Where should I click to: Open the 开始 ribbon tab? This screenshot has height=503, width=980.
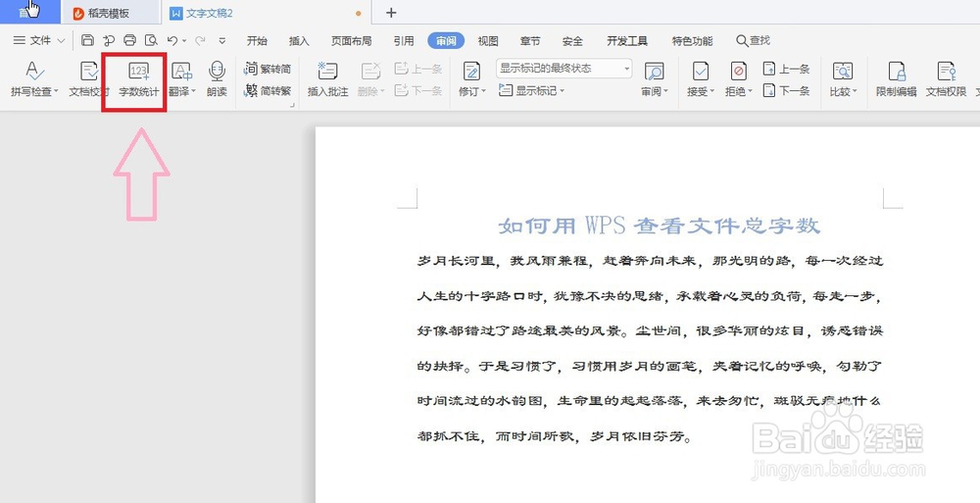tap(257, 40)
